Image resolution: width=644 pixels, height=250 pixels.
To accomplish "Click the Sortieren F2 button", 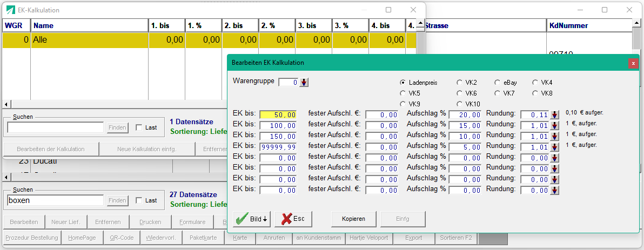I will [x=456, y=238].
